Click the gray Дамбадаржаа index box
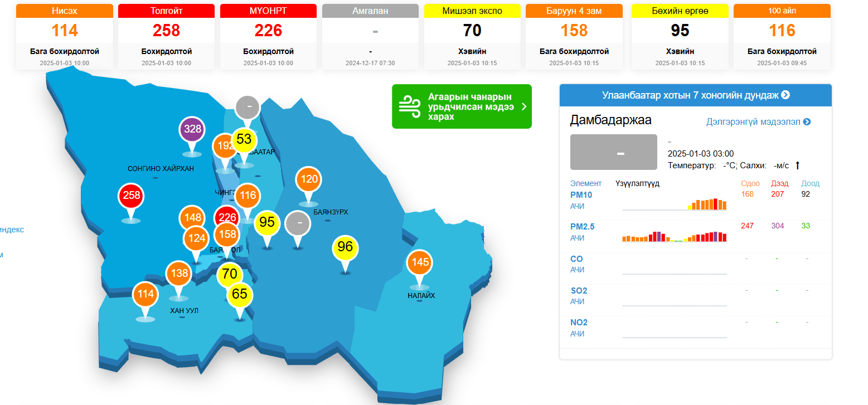The height and width of the screenshot is (405, 868). (x=614, y=152)
